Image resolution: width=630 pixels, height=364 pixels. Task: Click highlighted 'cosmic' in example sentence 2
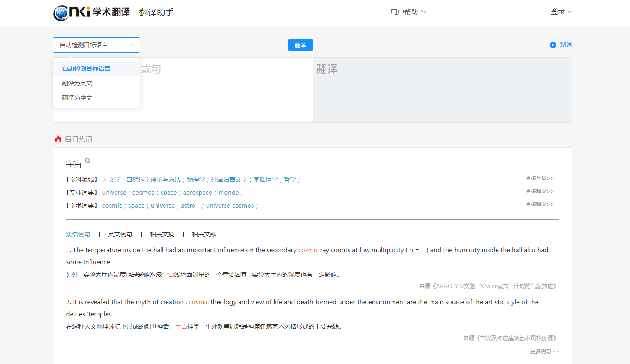click(199, 302)
